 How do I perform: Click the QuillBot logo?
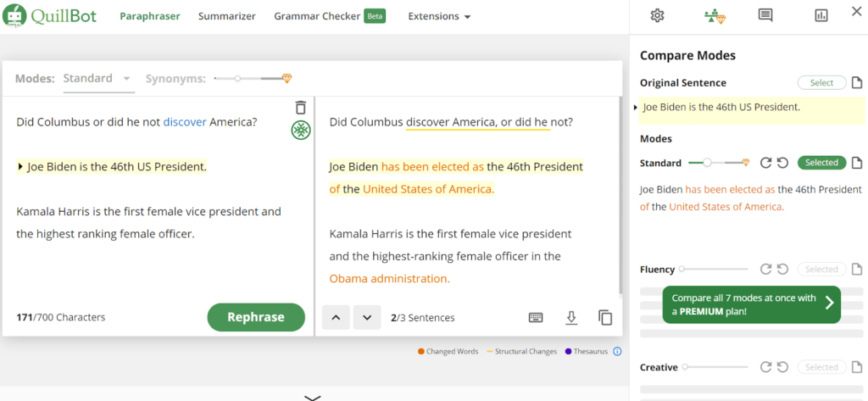pos(49,16)
